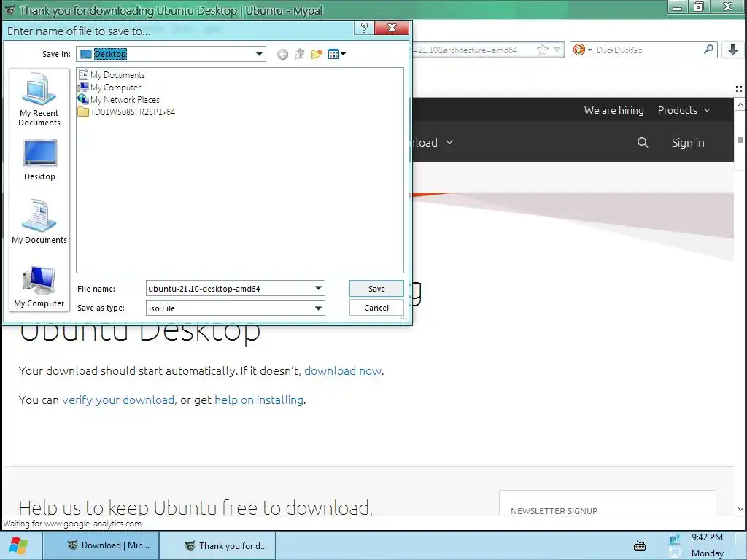Click the dialog Help question mark button
This screenshot has height=560, width=747.
pyautogui.click(x=364, y=28)
